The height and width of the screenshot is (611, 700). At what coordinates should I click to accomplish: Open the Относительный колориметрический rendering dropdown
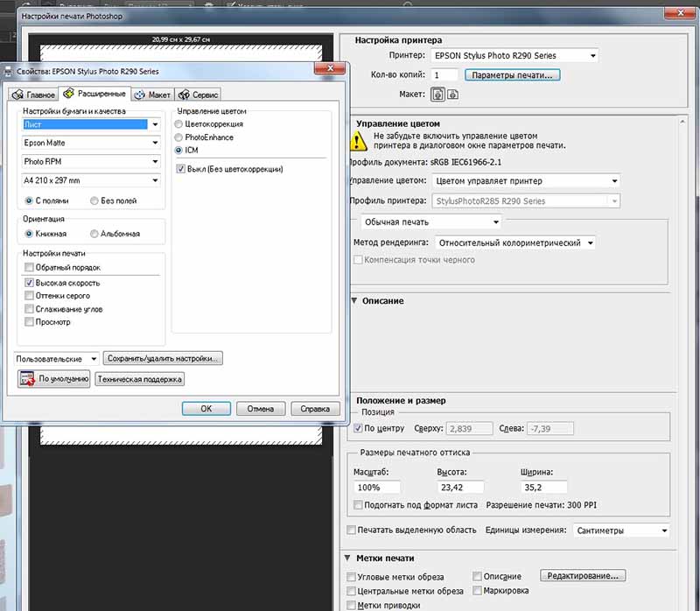pos(515,243)
